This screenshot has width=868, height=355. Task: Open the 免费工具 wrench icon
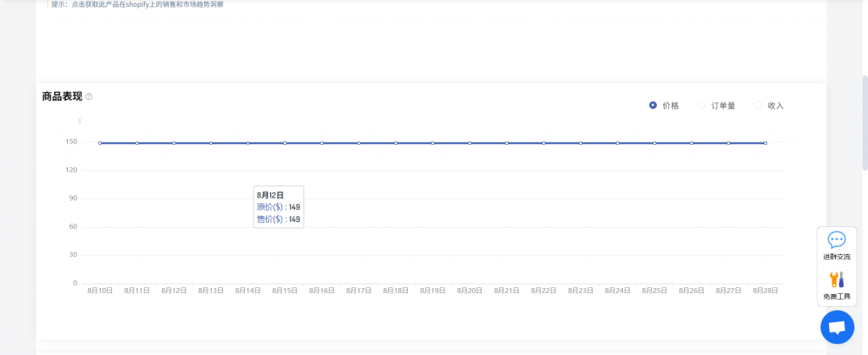click(x=837, y=280)
